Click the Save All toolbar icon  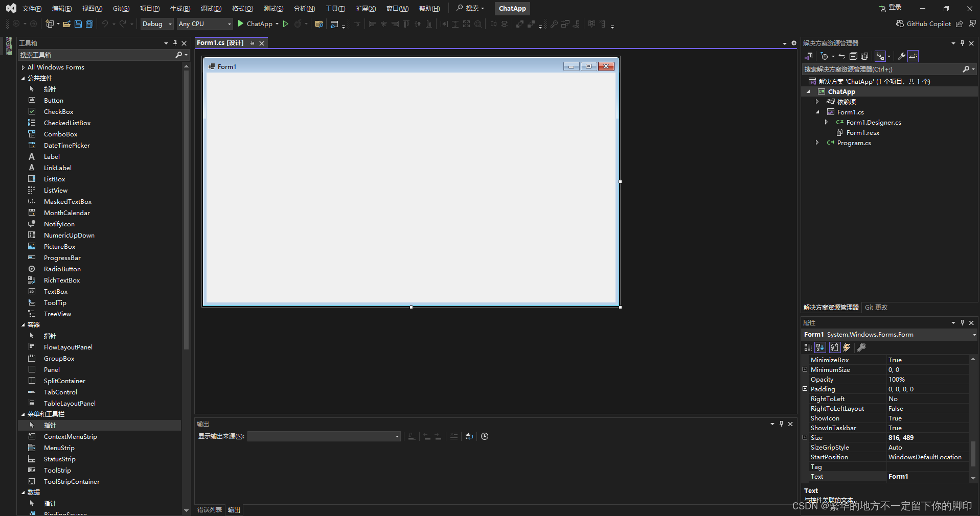[89, 24]
